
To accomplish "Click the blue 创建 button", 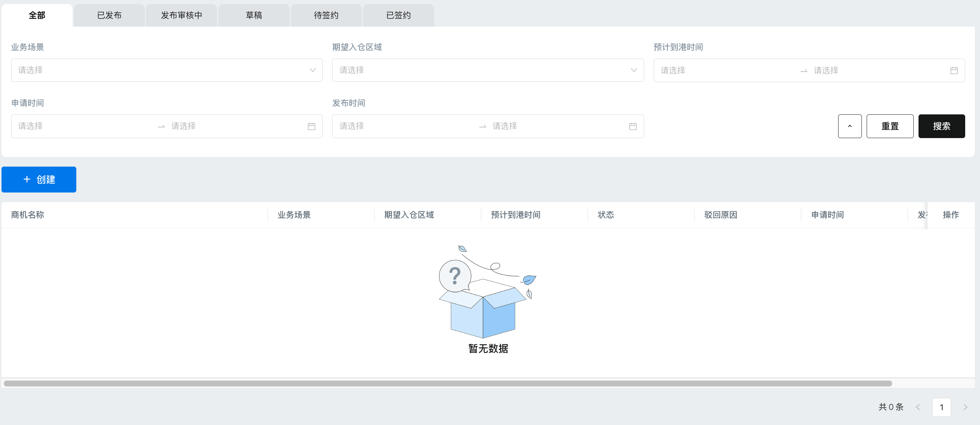I will coord(39,180).
